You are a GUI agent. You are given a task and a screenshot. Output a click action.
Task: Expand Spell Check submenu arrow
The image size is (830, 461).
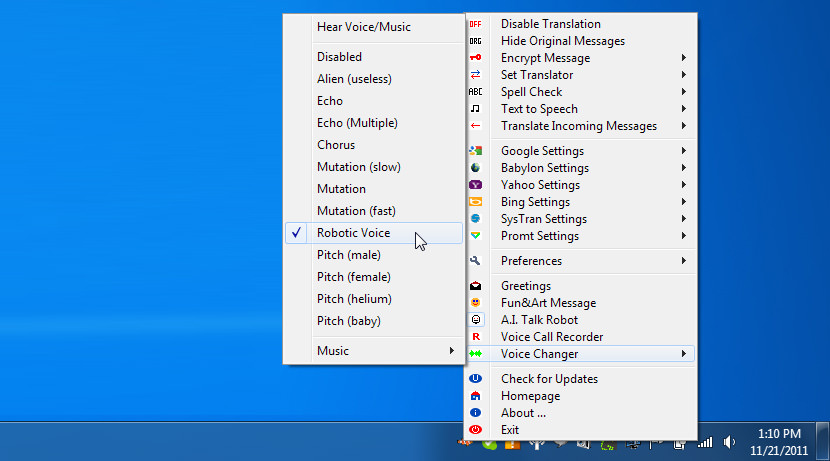(684, 92)
